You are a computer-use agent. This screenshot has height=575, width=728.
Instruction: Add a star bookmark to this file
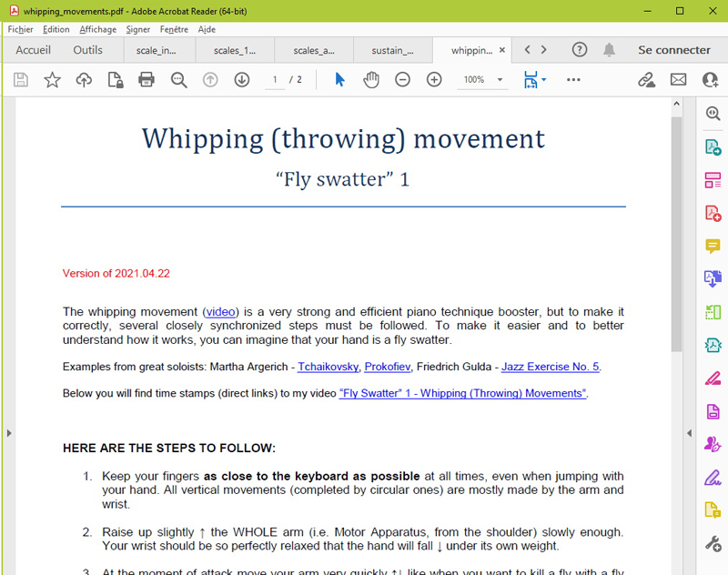52,80
